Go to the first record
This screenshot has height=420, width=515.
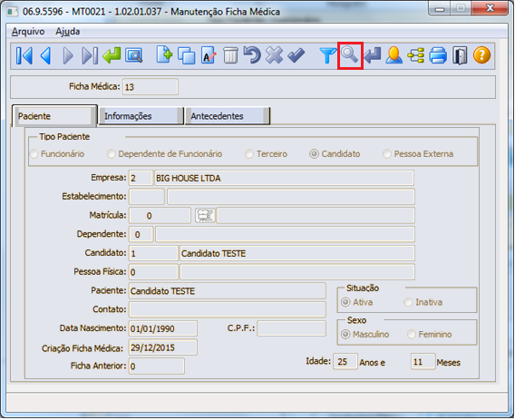point(24,55)
